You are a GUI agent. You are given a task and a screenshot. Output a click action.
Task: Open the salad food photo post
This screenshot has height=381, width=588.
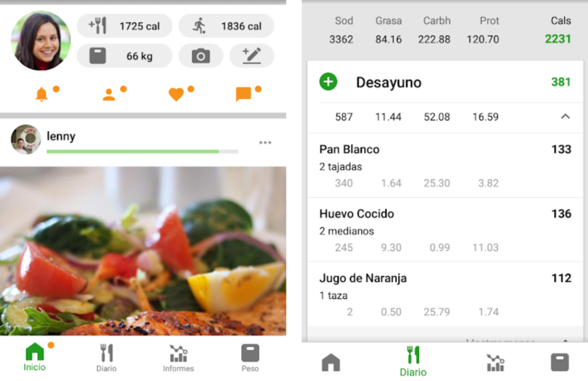[143, 251]
